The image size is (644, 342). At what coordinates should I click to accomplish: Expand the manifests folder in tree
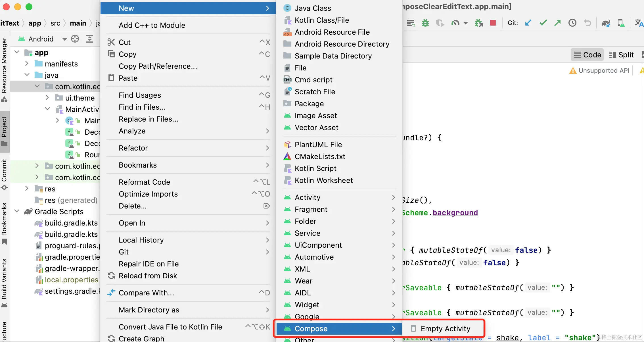coord(27,64)
